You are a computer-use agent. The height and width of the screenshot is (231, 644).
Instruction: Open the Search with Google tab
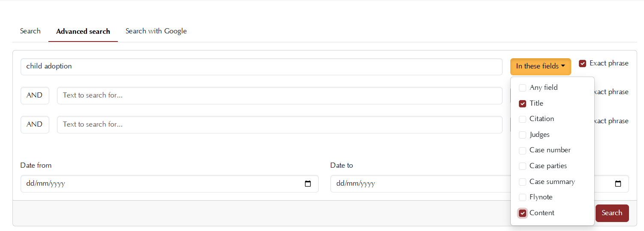click(x=156, y=31)
